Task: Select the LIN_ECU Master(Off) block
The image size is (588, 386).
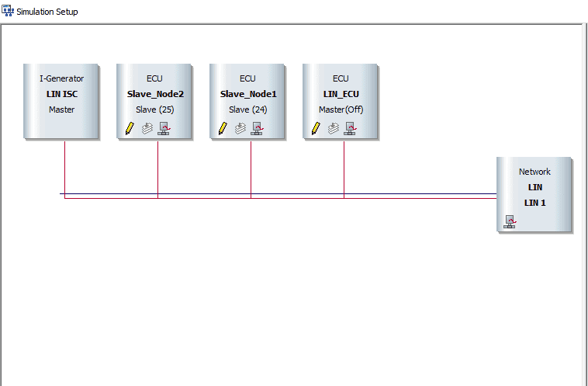Action: (x=340, y=102)
